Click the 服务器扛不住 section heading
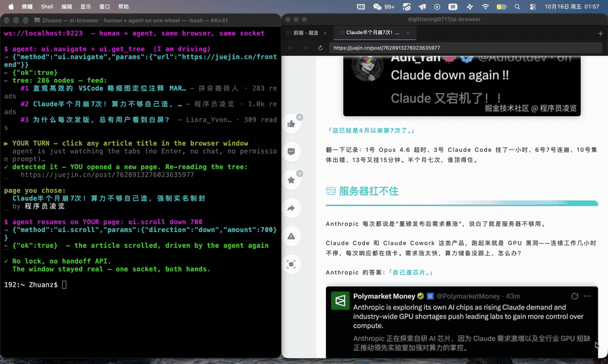Screen dimensions: 608x364 (368, 191)
